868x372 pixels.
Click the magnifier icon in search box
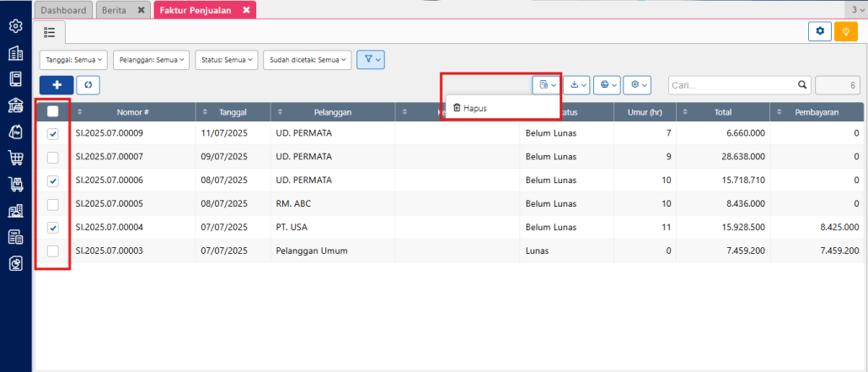[x=802, y=85]
